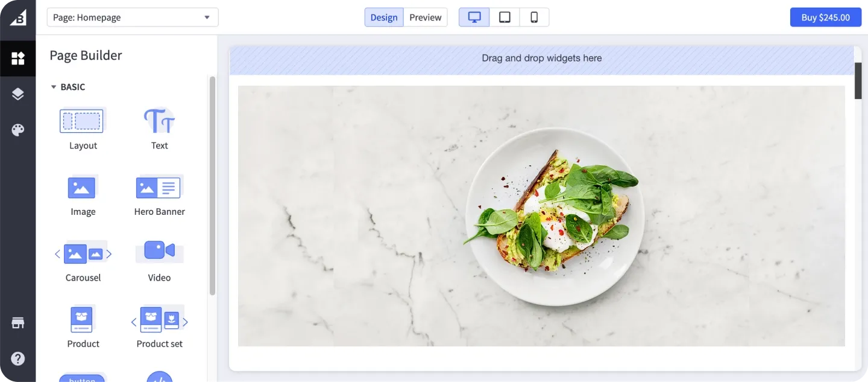Viewport: 868px width, 382px height.
Task: Switch to Preview mode
Action: [425, 18]
